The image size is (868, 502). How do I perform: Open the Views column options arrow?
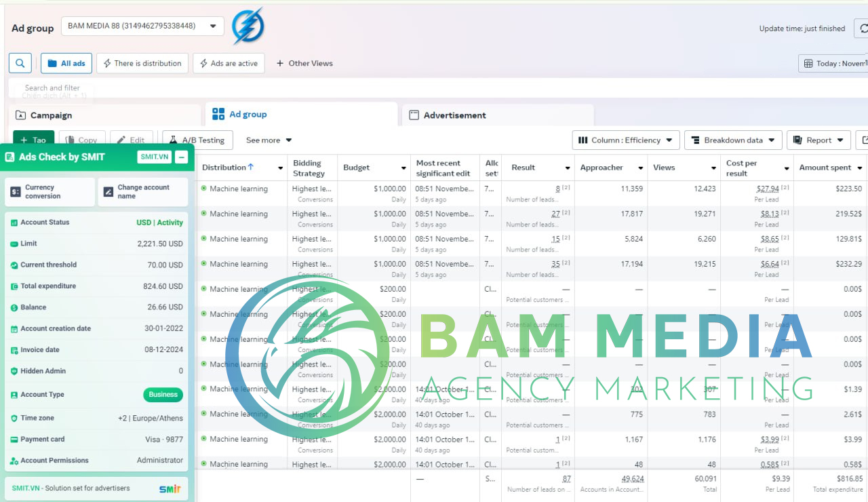(x=713, y=168)
